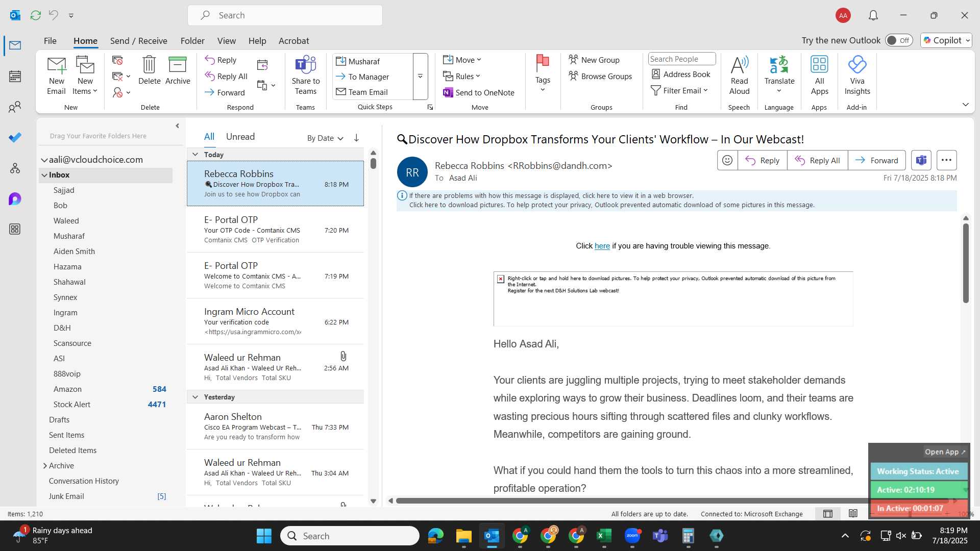The width and height of the screenshot is (980, 551).
Task: Click the emoji reaction button
Action: point(727,160)
